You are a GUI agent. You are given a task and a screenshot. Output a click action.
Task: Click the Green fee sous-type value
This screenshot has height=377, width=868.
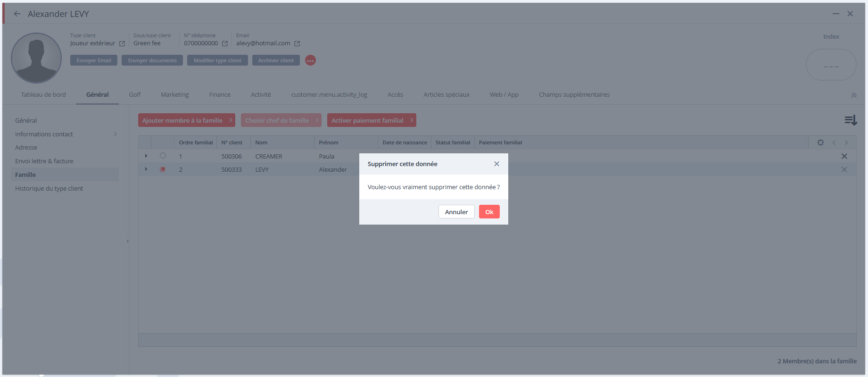click(x=147, y=43)
